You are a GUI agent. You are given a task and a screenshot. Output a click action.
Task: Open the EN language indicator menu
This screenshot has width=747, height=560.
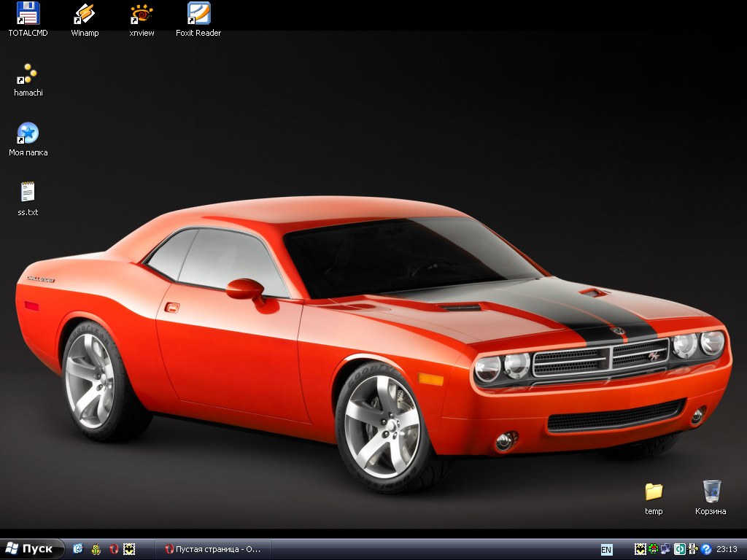click(606, 550)
